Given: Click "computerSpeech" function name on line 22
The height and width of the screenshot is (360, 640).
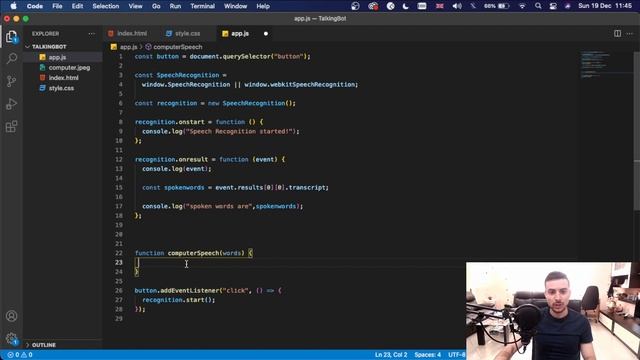Looking at the screenshot, I should [x=193, y=253].
